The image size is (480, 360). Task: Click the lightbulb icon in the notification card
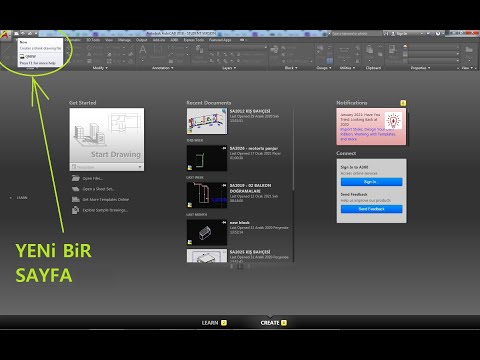[393, 120]
